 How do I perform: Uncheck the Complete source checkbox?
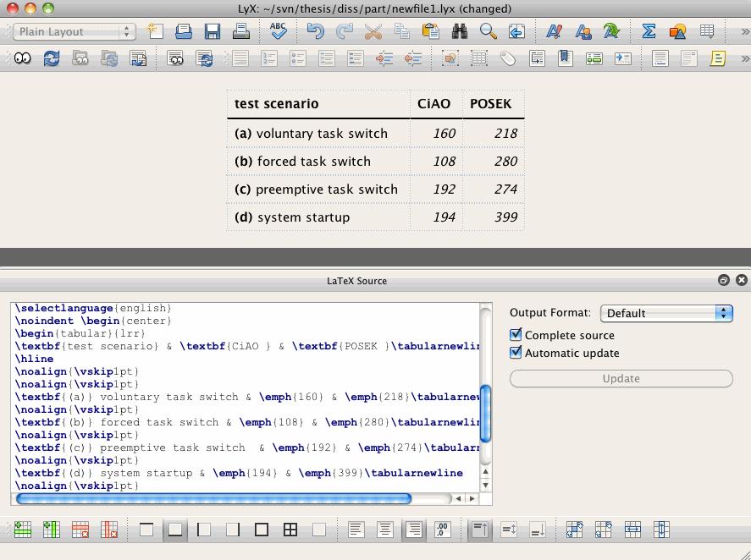pos(516,335)
